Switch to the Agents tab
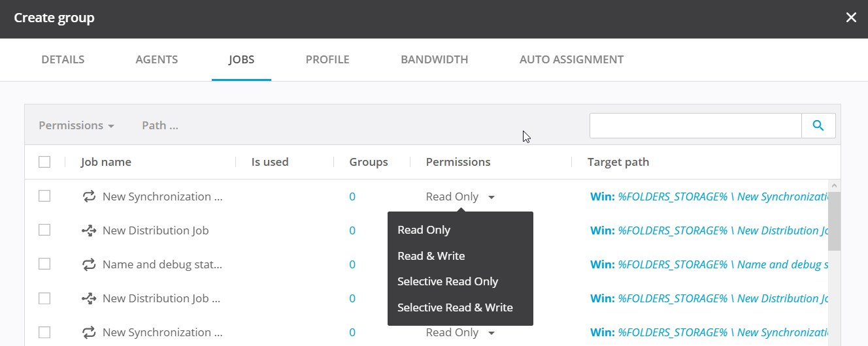 coord(157,59)
